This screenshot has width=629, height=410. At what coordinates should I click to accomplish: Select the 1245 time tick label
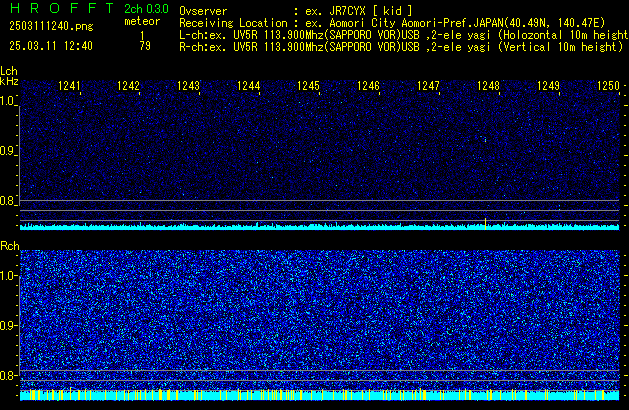tap(308, 86)
